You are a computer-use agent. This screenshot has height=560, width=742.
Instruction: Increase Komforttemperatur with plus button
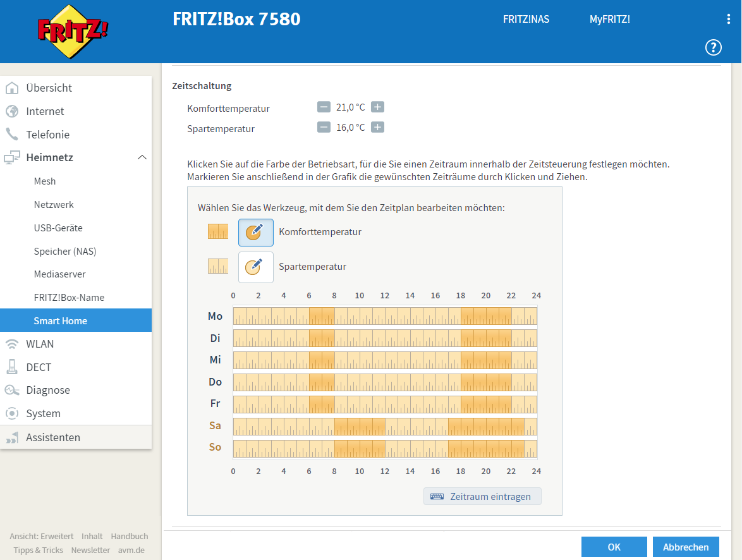pyautogui.click(x=377, y=107)
